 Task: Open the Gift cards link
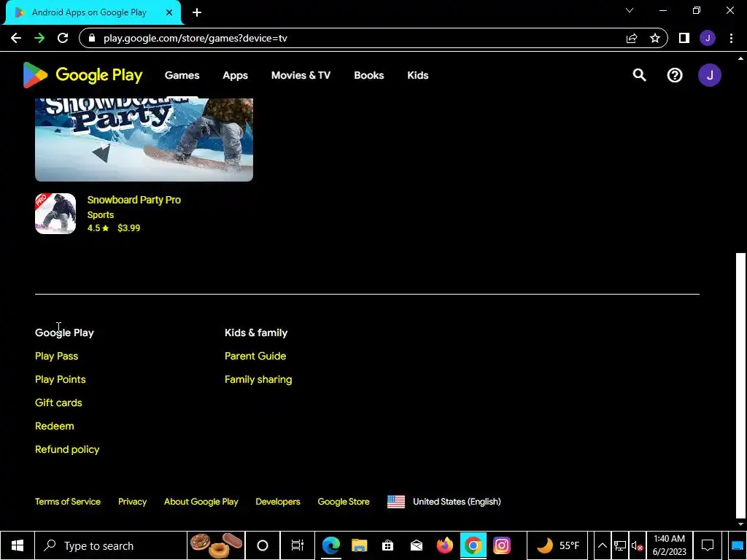[58, 402]
